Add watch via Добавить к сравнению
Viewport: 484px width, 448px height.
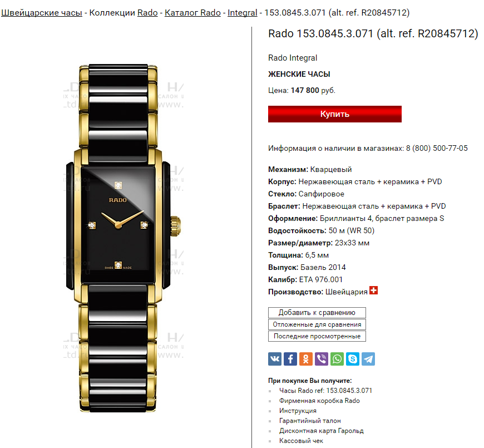pos(317,312)
